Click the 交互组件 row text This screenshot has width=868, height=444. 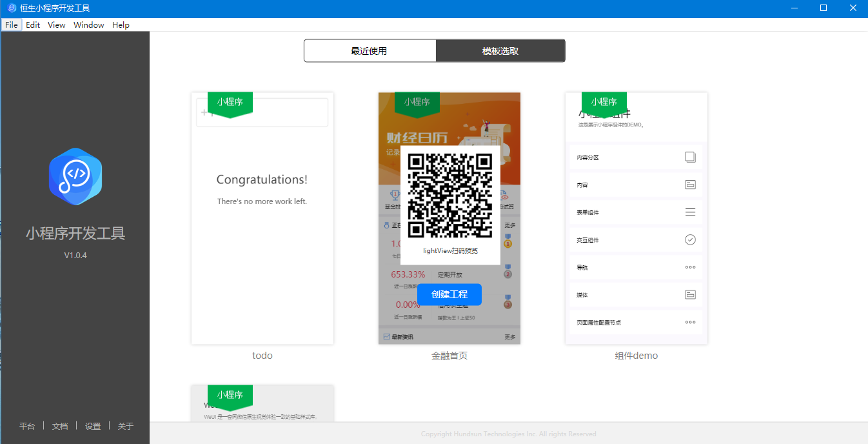click(587, 240)
